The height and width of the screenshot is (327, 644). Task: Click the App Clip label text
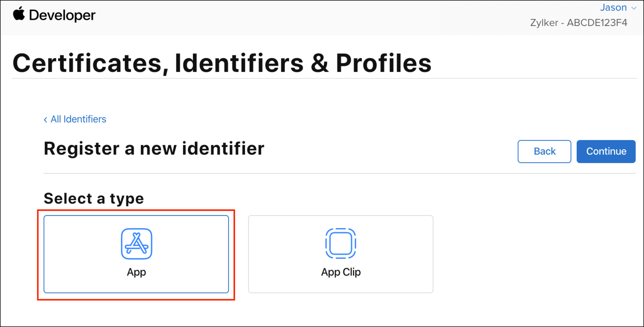click(341, 272)
